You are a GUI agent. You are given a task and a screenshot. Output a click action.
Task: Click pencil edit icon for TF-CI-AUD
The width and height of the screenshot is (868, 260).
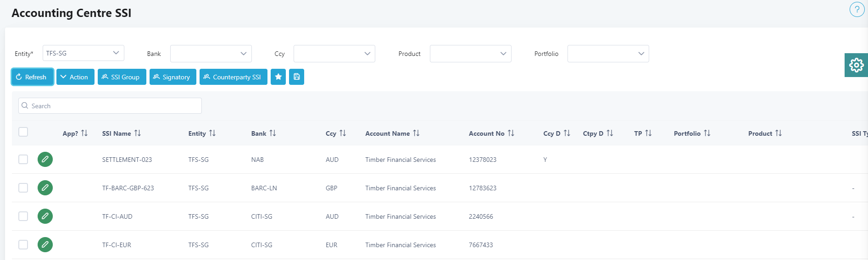45,216
